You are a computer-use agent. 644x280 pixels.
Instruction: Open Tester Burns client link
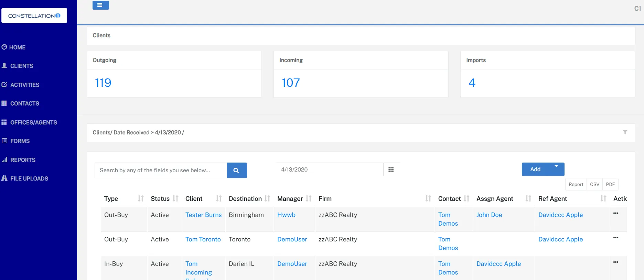[203, 215]
